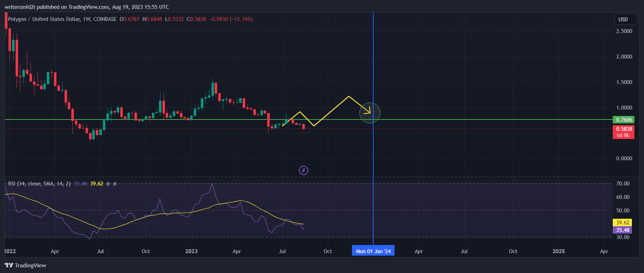644x273 pixels.
Task: Click the RSI (14, close, SMA, 14, 2) legend
Action: click(39, 184)
